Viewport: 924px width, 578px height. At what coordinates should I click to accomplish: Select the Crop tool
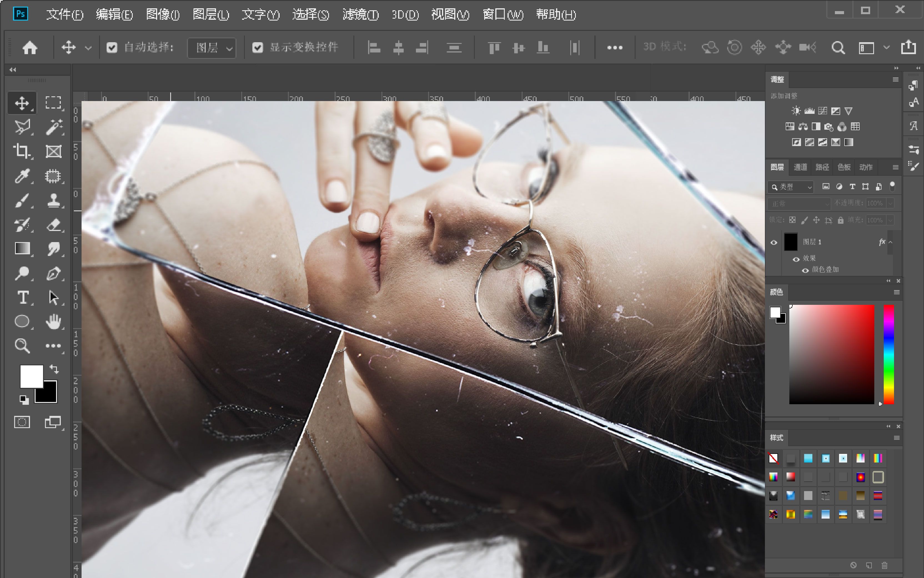22,151
